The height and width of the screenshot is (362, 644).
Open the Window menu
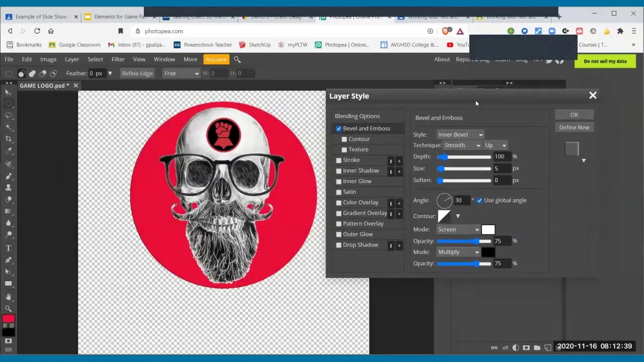click(165, 59)
